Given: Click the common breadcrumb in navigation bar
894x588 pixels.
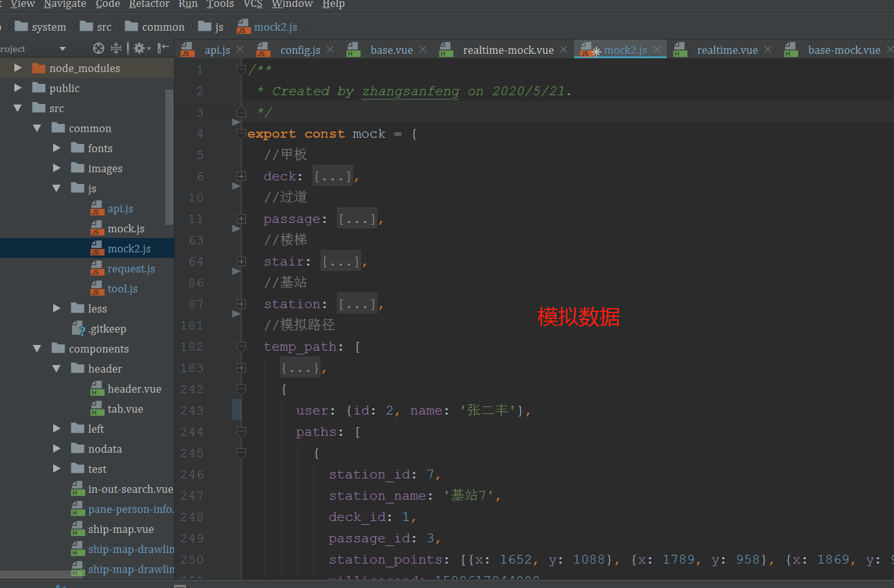Looking at the screenshot, I should (x=163, y=27).
